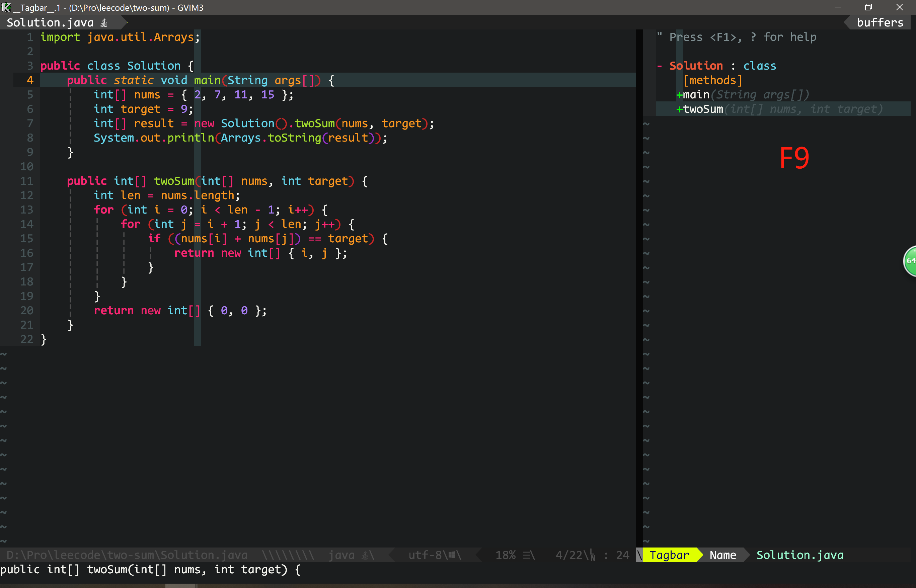Click the yellow Tagbar statusline segment
The image size is (916, 588).
pos(669,555)
